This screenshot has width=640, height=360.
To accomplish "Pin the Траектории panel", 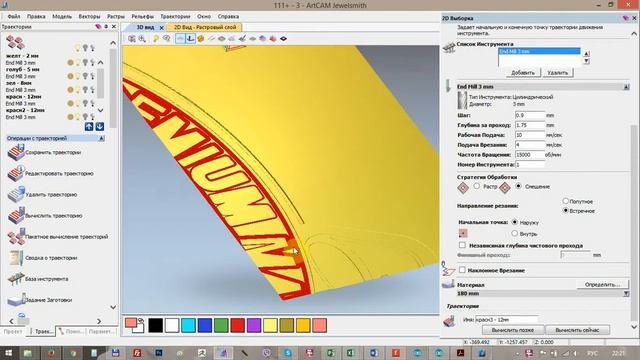I will (x=106, y=27).
